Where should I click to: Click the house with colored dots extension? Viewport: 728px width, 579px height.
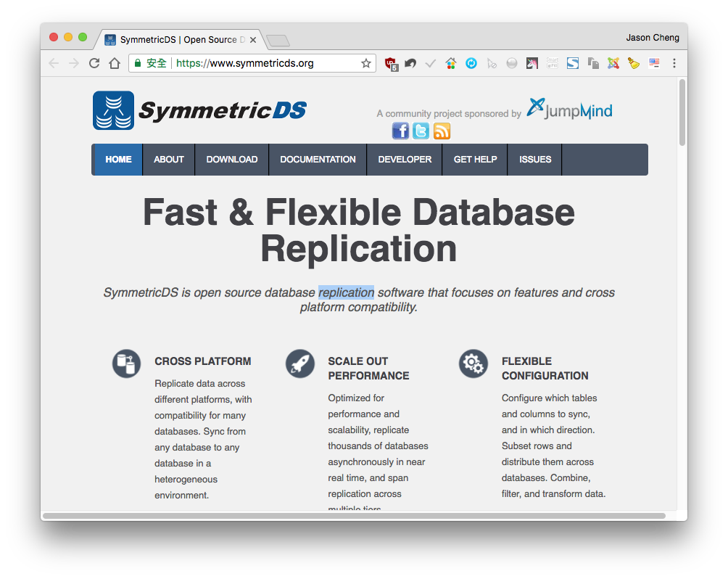[x=450, y=63]
